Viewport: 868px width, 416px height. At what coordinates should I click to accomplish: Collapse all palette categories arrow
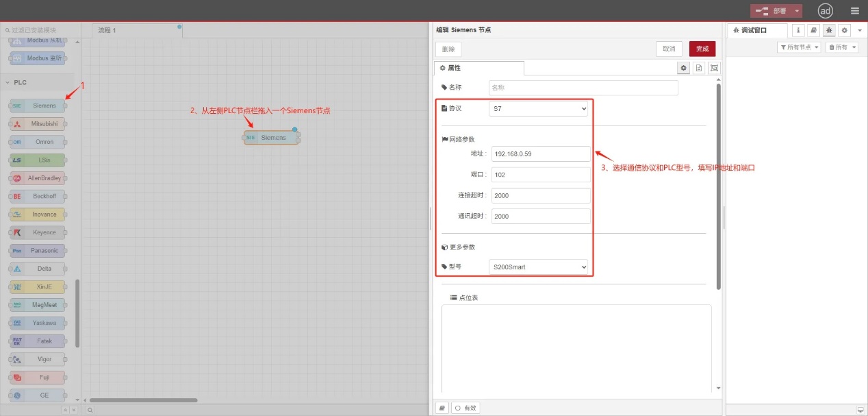coord(66,410)
